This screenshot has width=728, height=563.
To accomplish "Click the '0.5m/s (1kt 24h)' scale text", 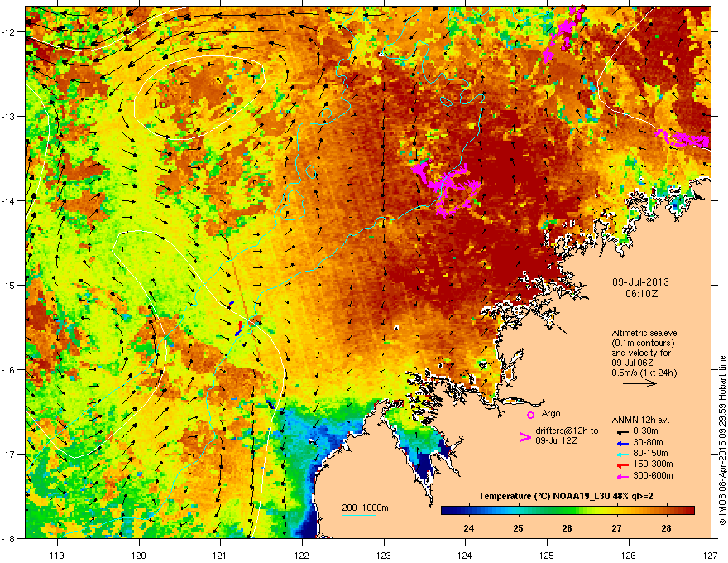I will (x=644, y=373).
